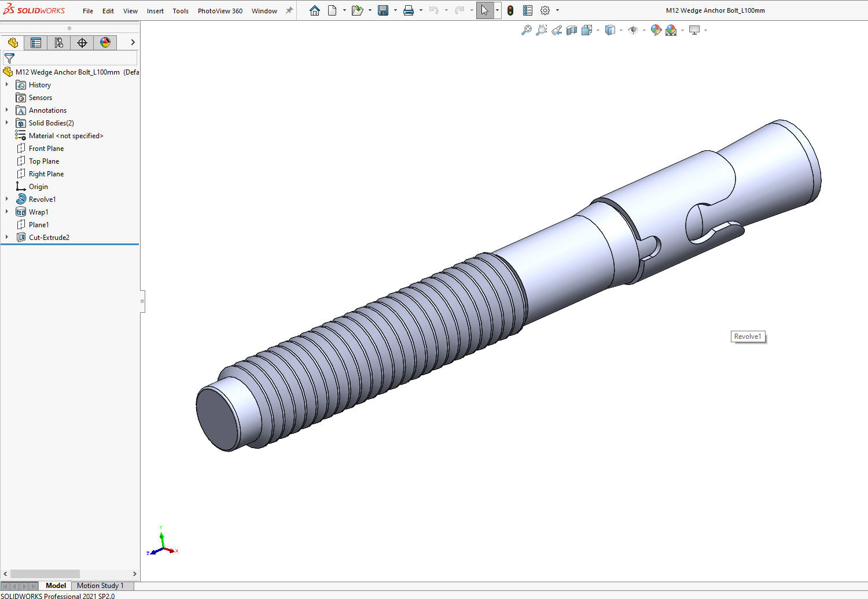Viewport: 868px width, 599px height.
Task: Expand the Annotations folder
Action: (x=7, y=110)
